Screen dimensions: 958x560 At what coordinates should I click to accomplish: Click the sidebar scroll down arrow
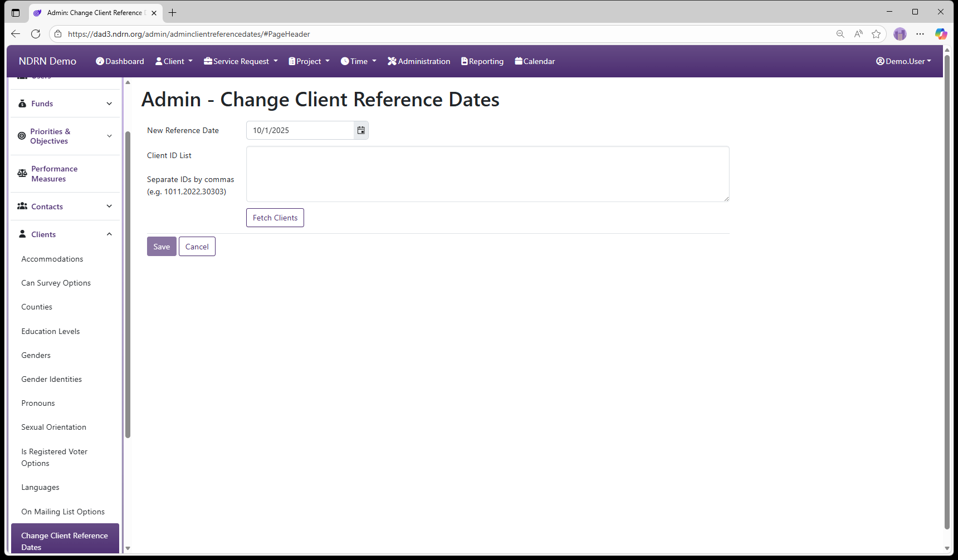[128, 548]
